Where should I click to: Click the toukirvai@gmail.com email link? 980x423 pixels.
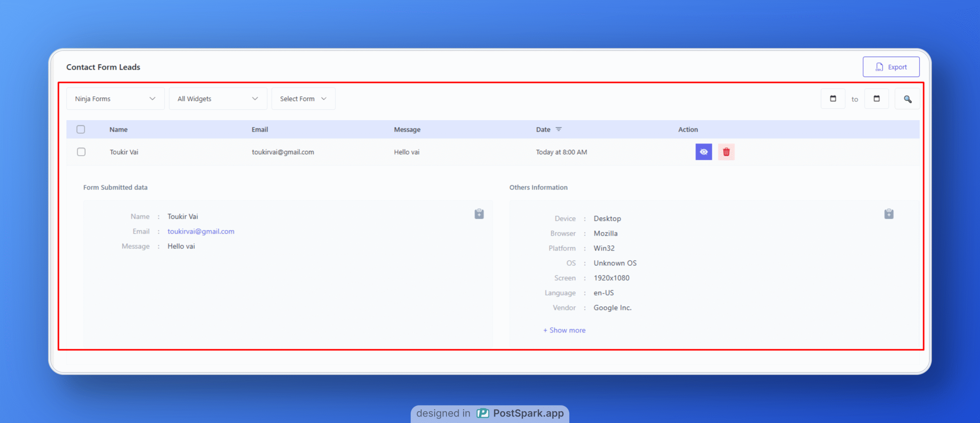click(201, 231)
